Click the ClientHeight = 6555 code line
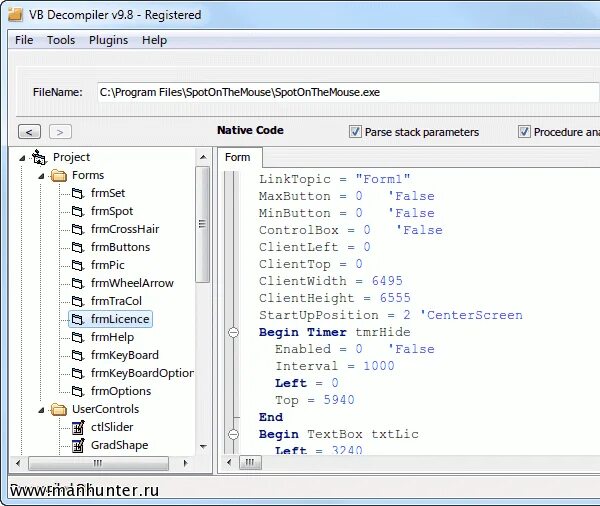Viewport: 600px width, 506px height. tap(334, 298)
